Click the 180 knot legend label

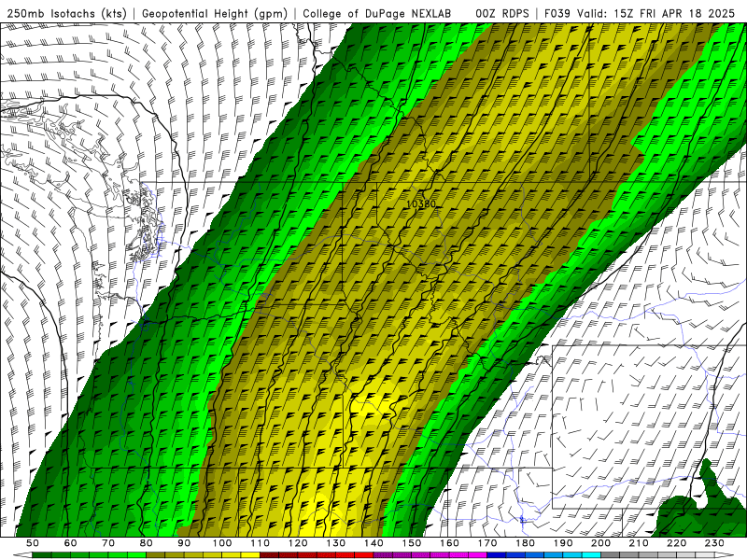click(525, 543)
